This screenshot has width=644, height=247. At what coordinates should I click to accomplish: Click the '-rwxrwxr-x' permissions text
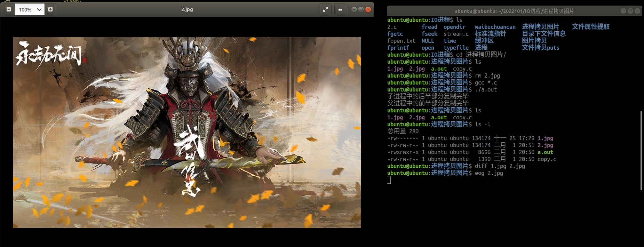[x=403, y=152]
